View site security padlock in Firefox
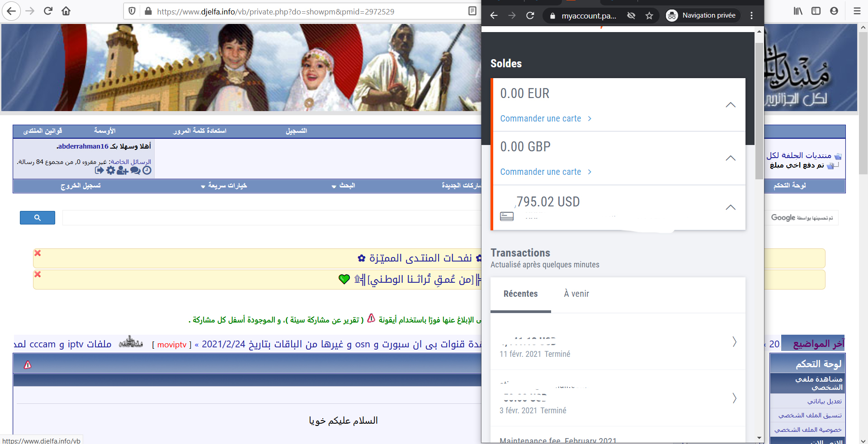The height and width of the screenshot is (444, 868). click(x=148, y=11)
